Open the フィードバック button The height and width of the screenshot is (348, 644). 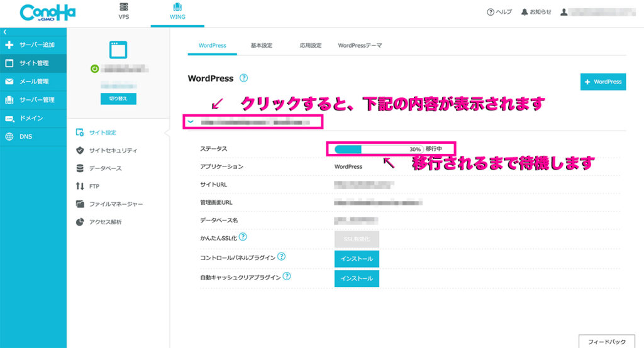click(607, 342)
